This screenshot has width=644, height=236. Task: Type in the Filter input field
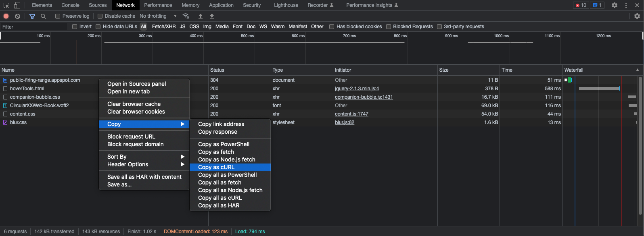pos(34,27)
